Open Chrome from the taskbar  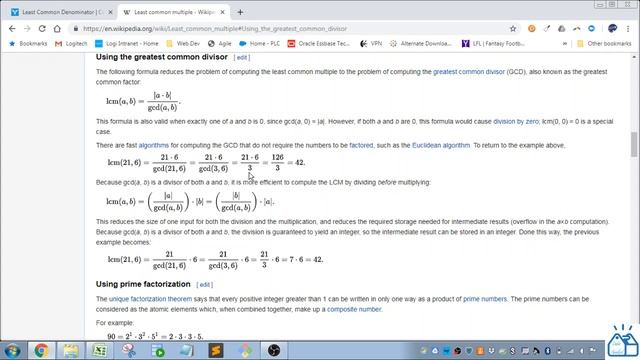[x=41, y=351]
